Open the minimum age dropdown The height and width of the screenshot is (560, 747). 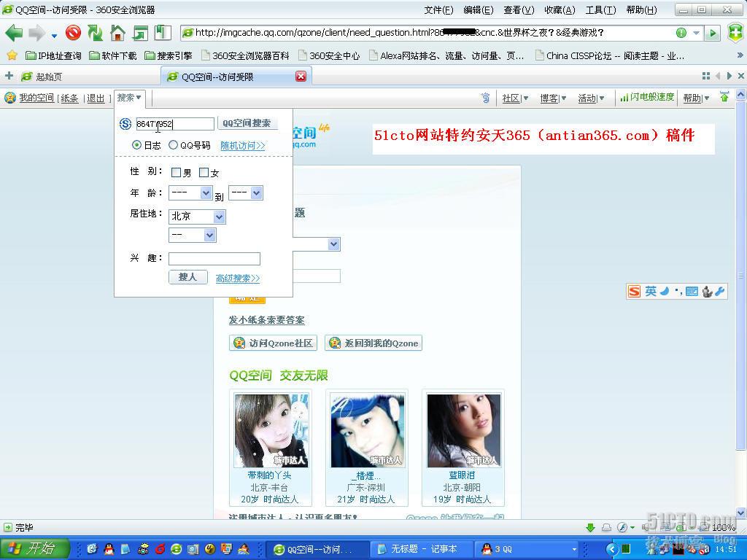(x=190, y=192)
